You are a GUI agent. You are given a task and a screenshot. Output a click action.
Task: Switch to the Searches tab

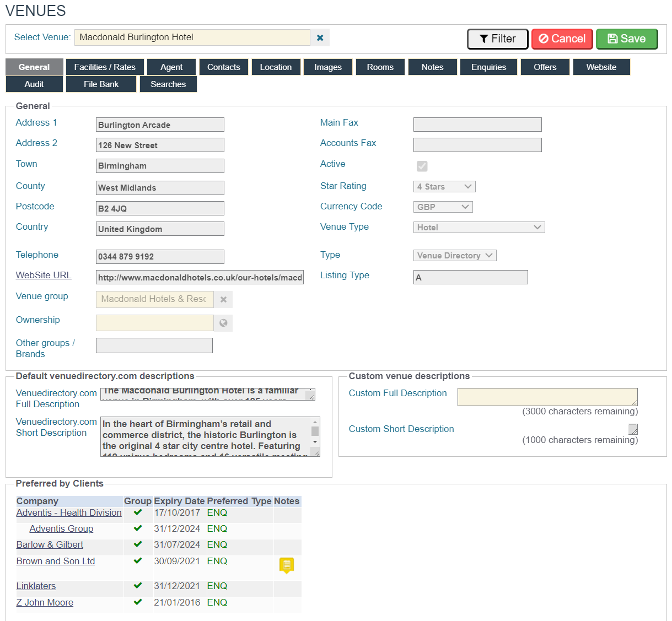point(168,84)
